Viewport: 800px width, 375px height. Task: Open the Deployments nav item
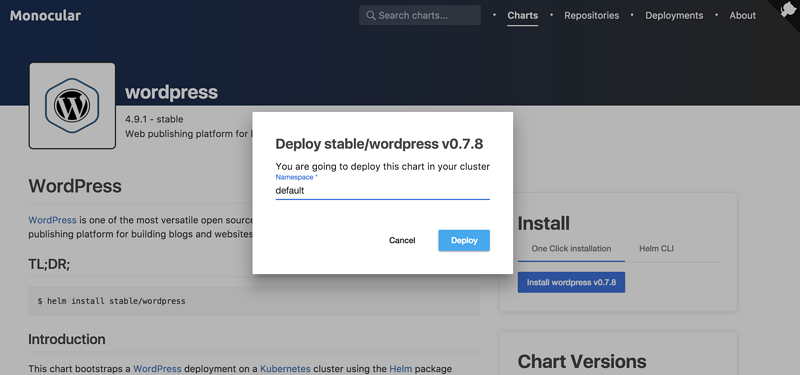(x=674, y=15)
